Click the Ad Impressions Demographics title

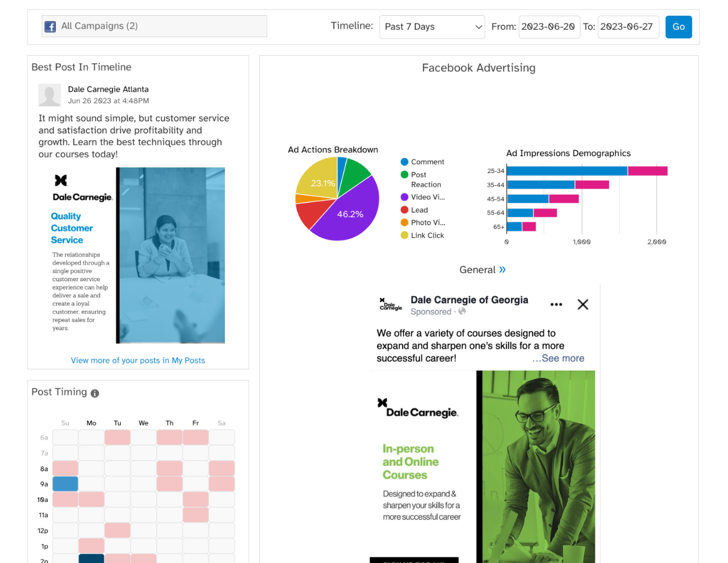tap(568, 153)
